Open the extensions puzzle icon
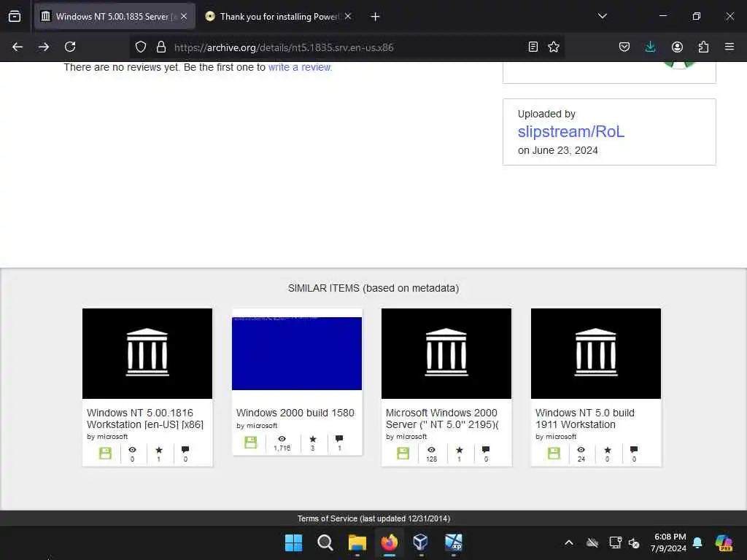This screenshot has width=747, height=560. (703, 47)
